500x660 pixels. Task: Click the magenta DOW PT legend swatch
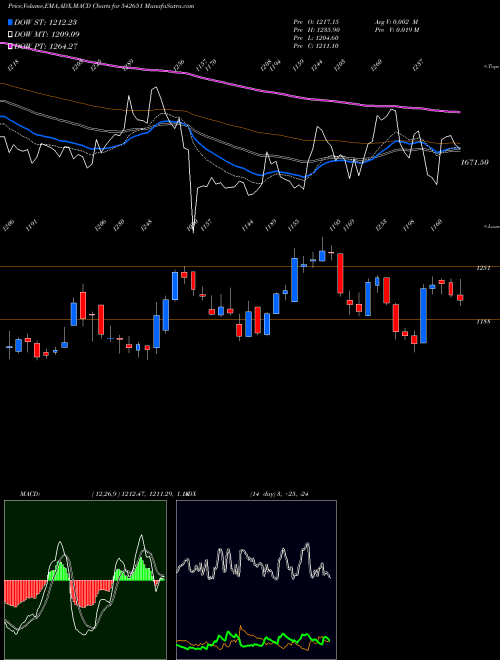tap(10, 46)
